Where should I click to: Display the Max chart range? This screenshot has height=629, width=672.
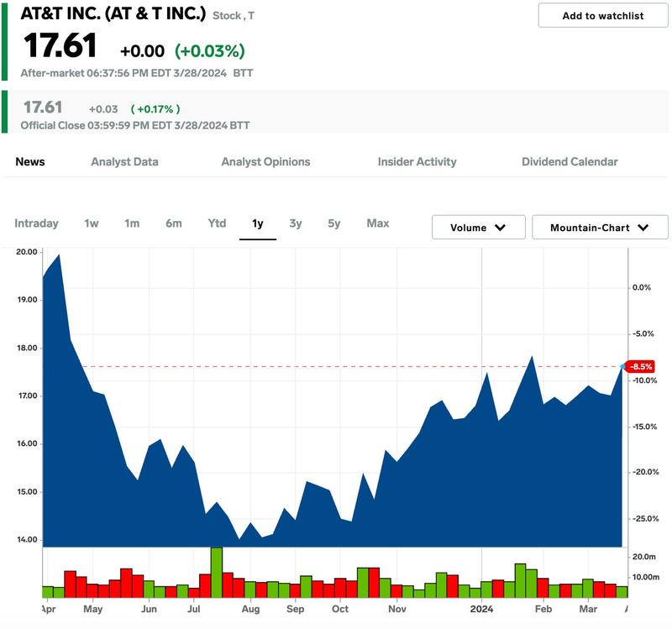[x=378, y=223]
